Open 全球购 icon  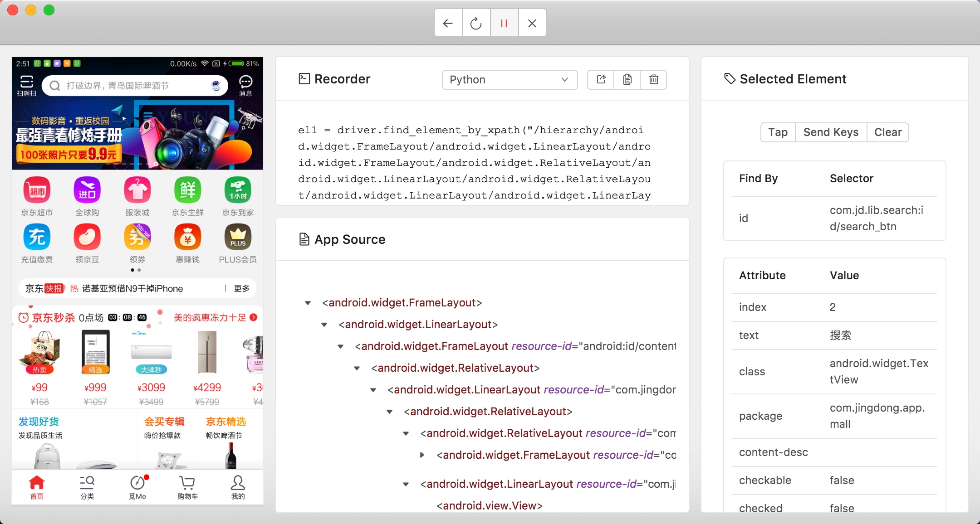point(87,196)
